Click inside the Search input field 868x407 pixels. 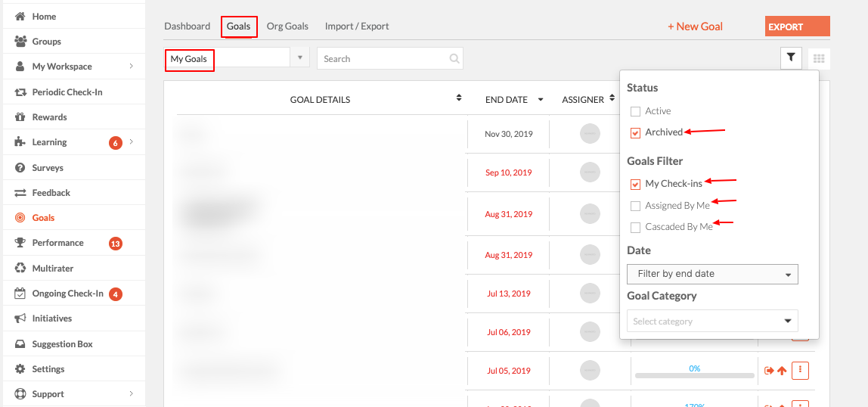[x=389, y=58]
